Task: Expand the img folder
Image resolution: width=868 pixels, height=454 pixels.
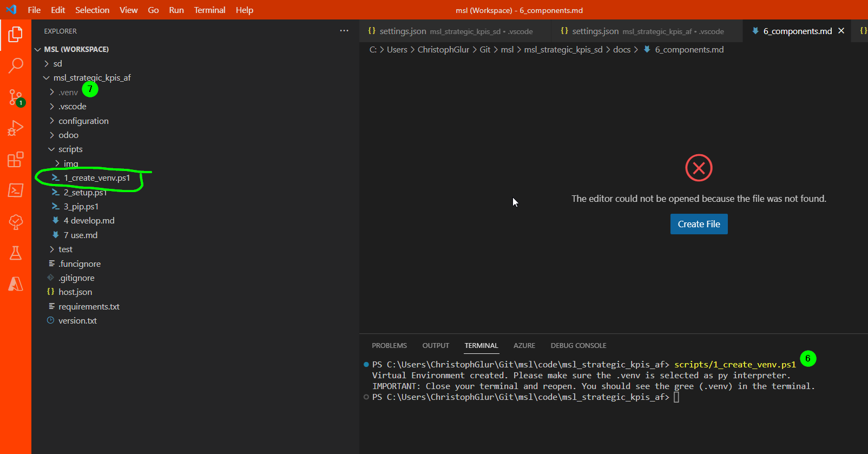Action: pos(57,163)
